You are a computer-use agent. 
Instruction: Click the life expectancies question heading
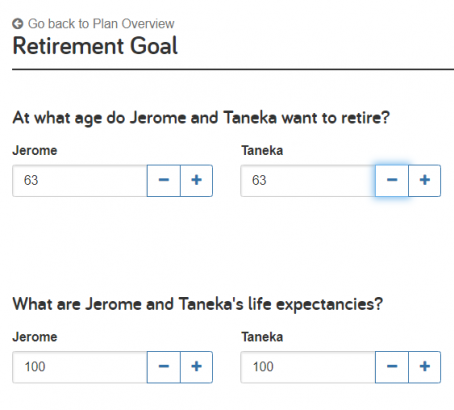[x=198, y=304]
